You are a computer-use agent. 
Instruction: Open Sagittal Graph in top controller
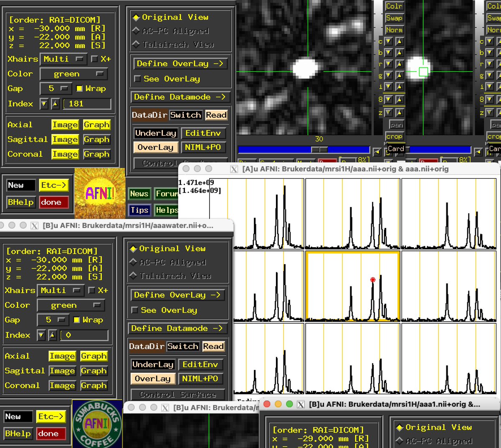click(96, 139)
